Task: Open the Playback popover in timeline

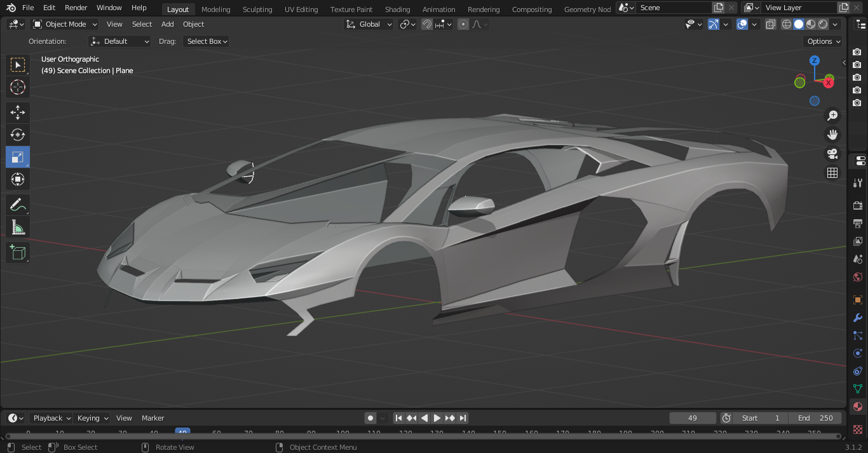Action: [x=51, y=418]
